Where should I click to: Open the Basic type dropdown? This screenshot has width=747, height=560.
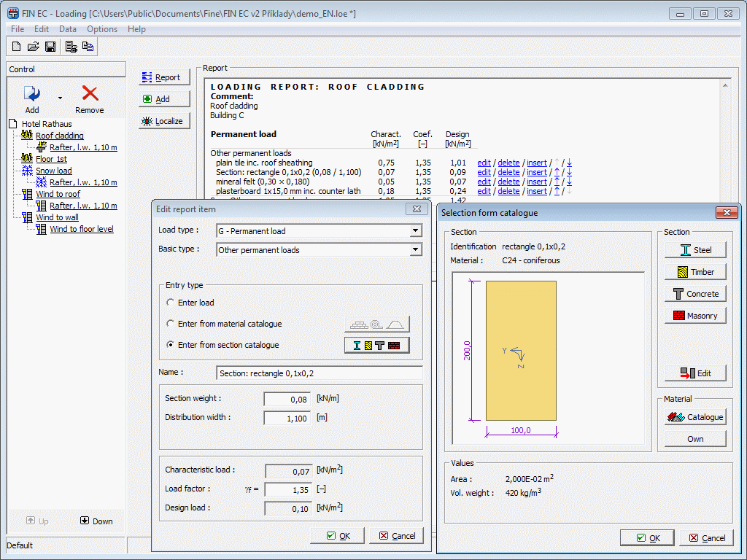[x=416, y=251]
